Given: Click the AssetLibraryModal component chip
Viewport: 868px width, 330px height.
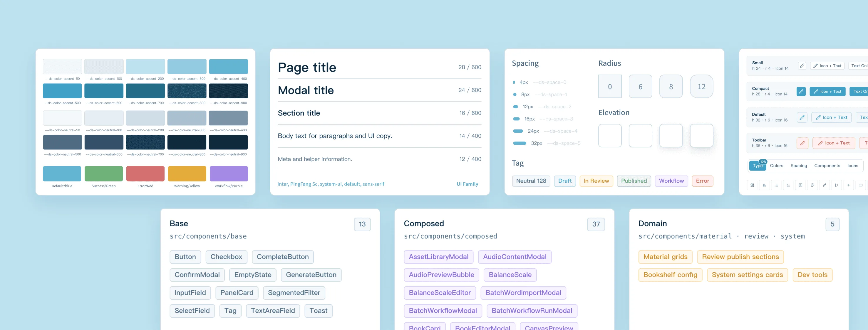Looking at the screenshot, I should (438, 257).
